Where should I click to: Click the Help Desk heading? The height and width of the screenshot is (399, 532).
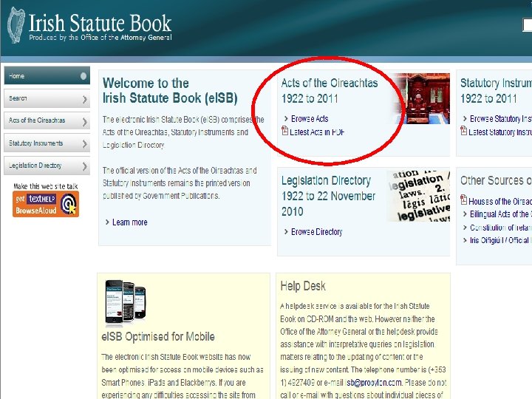tap(303, 286)
